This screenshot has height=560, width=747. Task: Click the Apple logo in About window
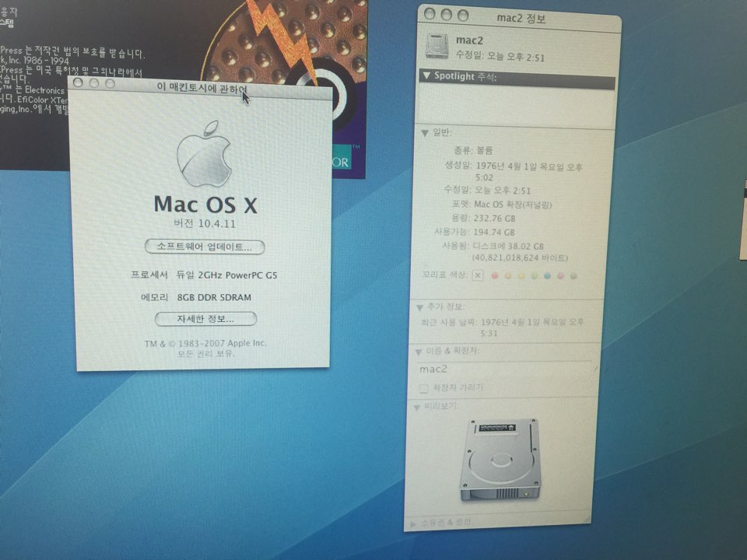(x=205, y=155)
